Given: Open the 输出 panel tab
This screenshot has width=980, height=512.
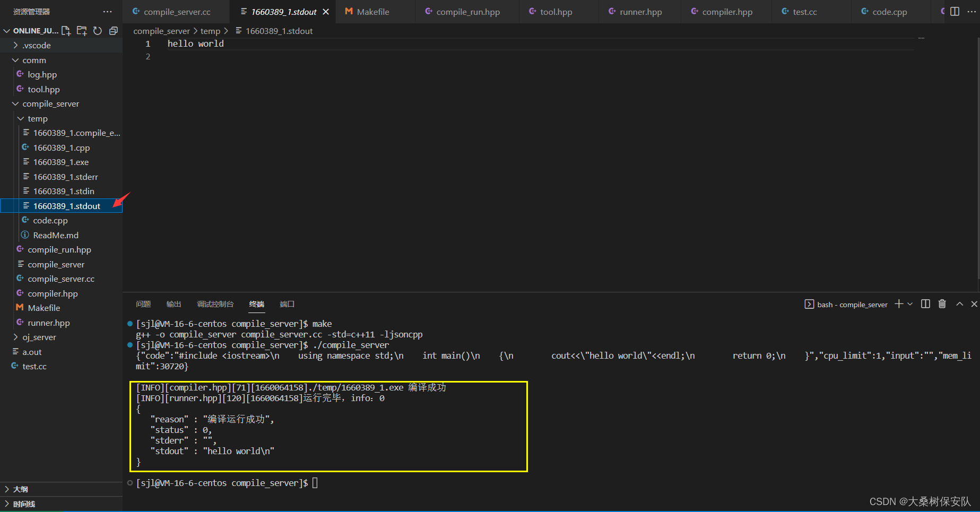Looking at the screenshot, I should click(174, 304).
